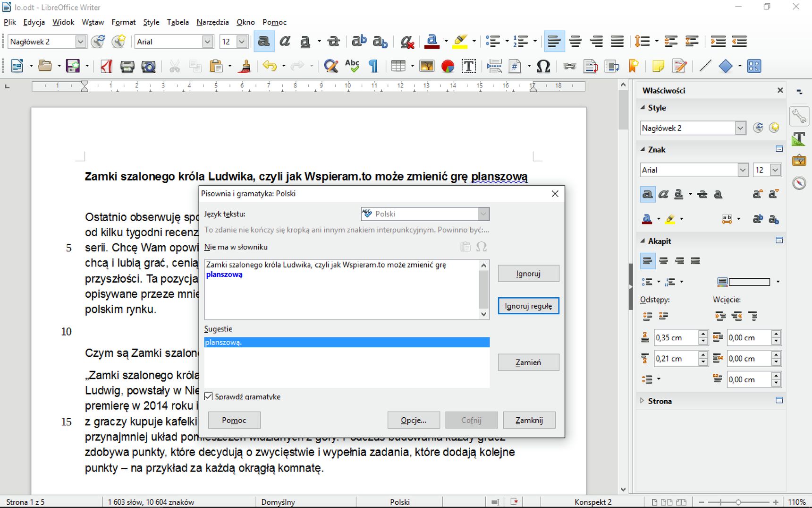Open Print Preview from toolbar icon
Image resolution: width=812 pixels, height=508 pixels.
tap(149, 66)
